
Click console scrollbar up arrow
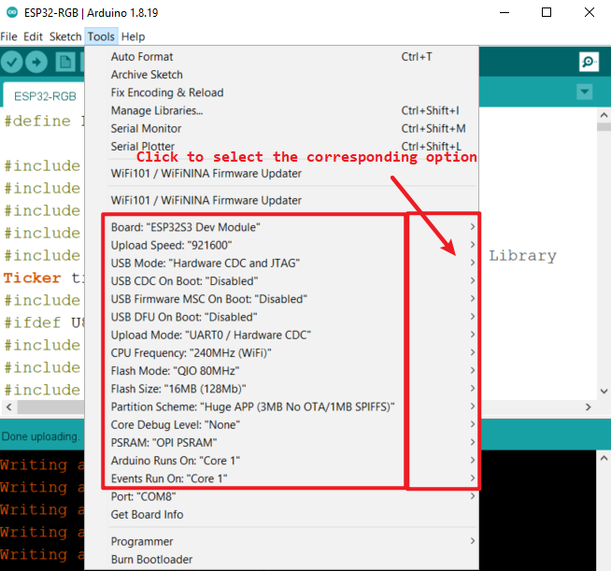pyautogui.click(x=604, y=458)
